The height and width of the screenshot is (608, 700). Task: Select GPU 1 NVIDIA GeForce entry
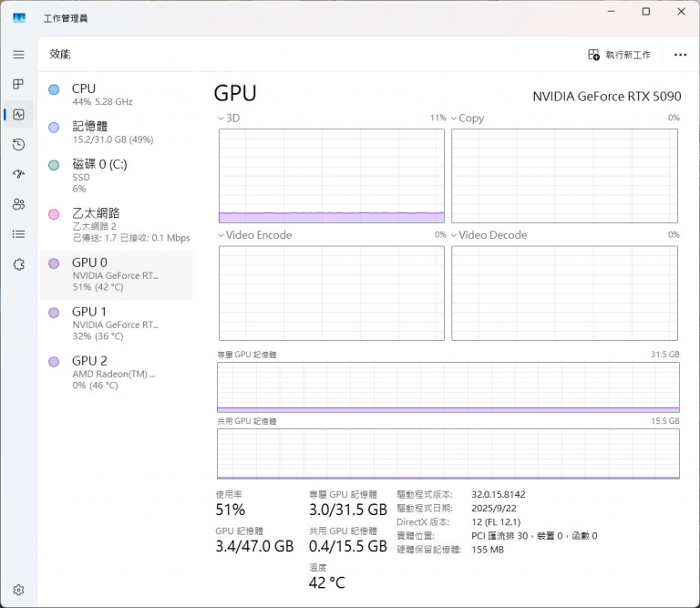(116, 324)
